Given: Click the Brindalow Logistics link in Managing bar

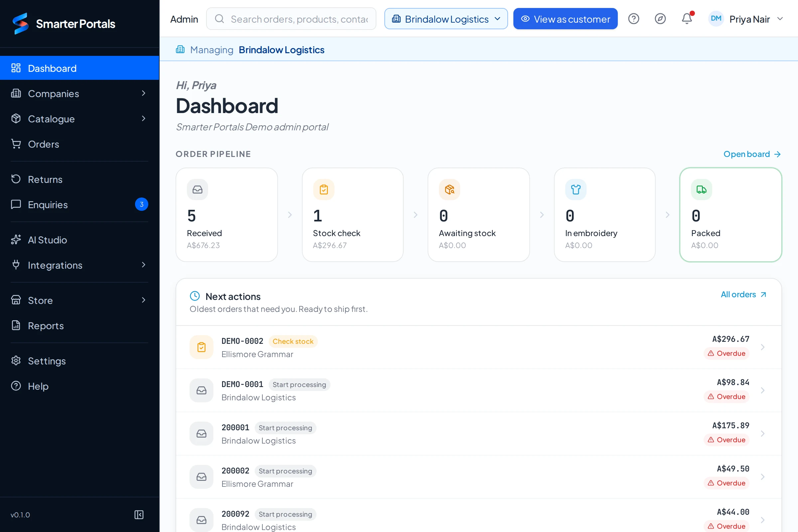Looking at the screenshot, I should click(282, 50).
